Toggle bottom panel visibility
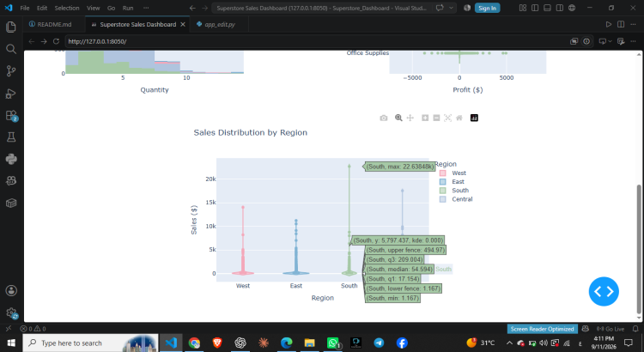This screenshot has height=352, width=644. point(547,8)
